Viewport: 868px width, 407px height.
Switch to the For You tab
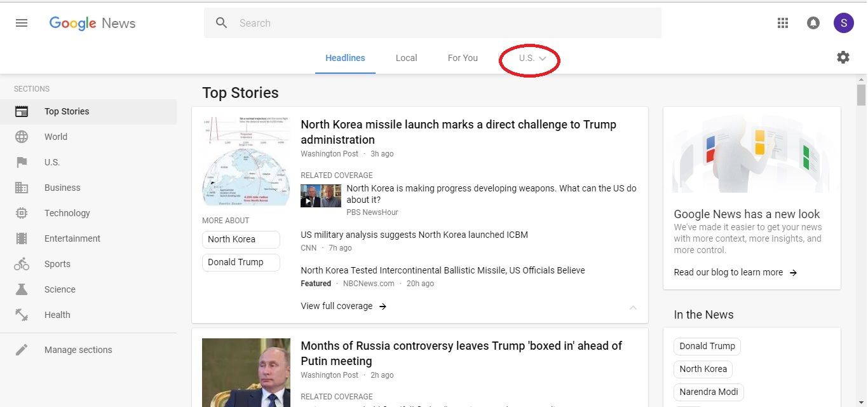click(463, 58)
